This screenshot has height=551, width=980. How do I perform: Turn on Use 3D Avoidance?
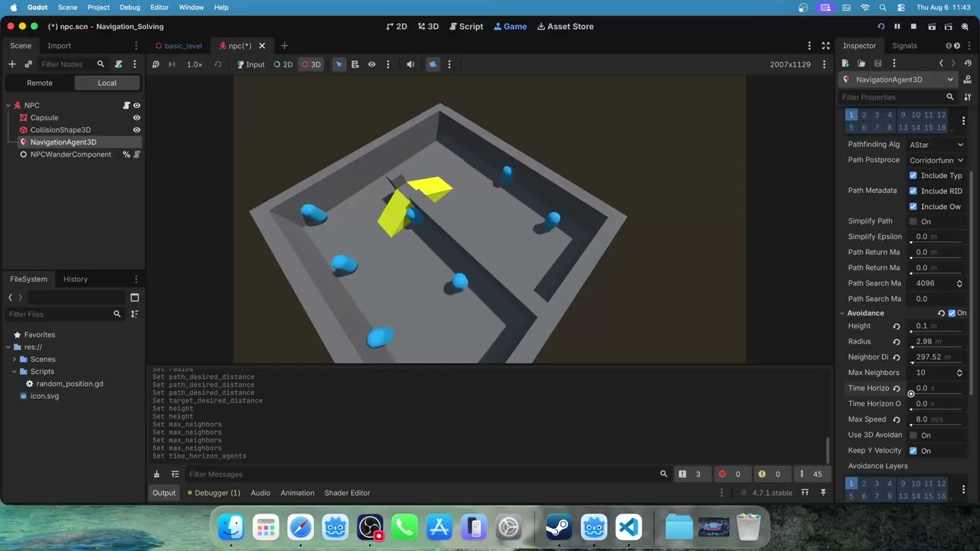point(913,435)
